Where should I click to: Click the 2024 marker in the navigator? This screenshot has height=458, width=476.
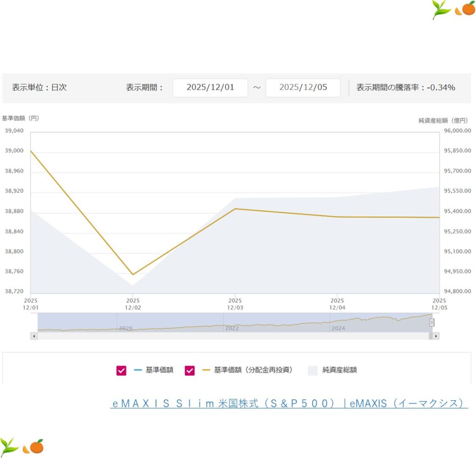pos(338,328)
